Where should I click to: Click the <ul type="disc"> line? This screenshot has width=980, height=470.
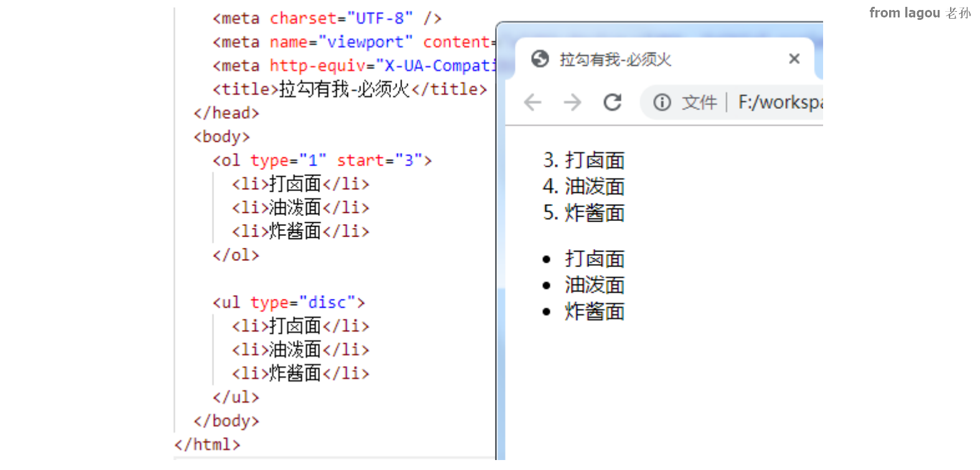click(x=289, y=303)
